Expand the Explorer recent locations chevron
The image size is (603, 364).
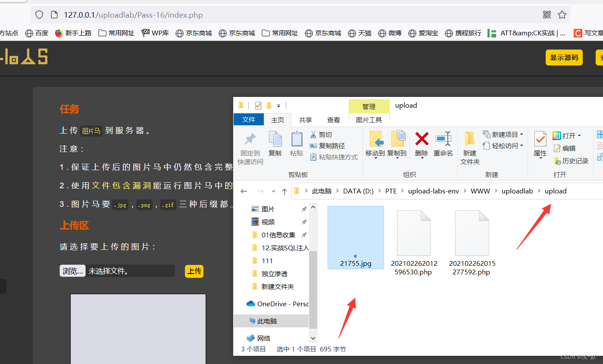[x=273, y=191]
